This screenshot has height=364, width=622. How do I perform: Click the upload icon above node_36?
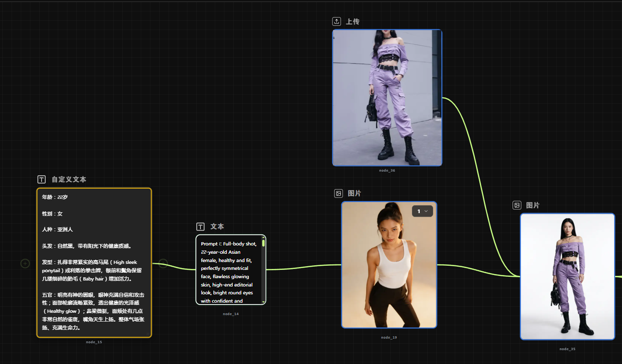pyautogui.click(x=337, y=22)
